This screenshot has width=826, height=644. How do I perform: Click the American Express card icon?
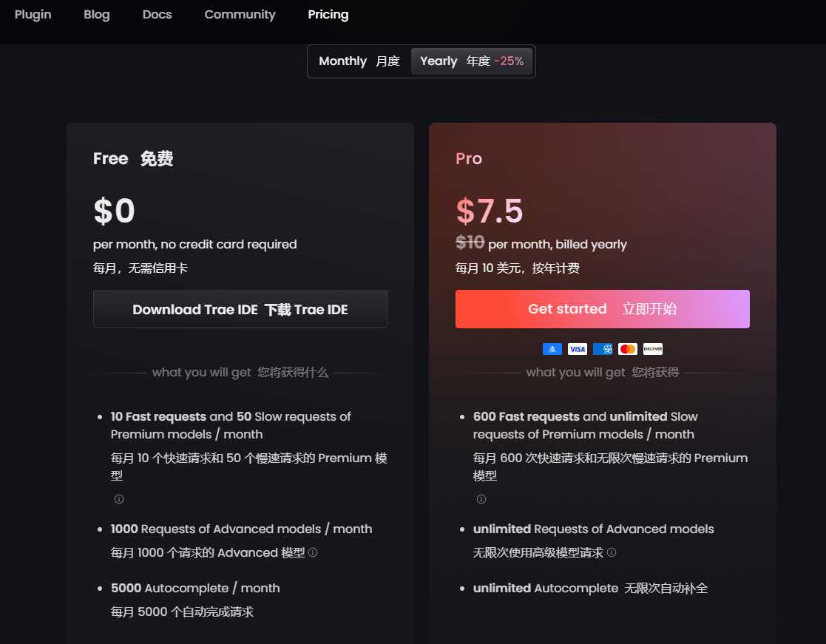603,349
